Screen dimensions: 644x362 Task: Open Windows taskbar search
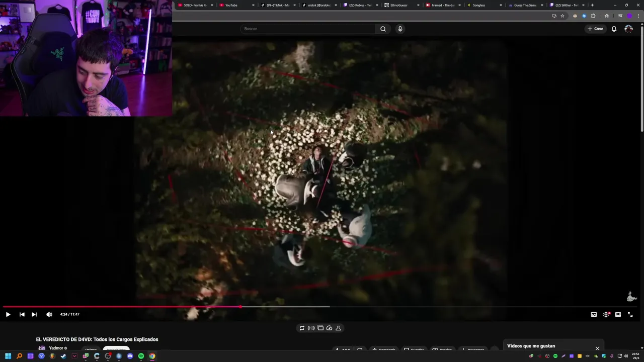pyautogui.click(x=19, y=356)
